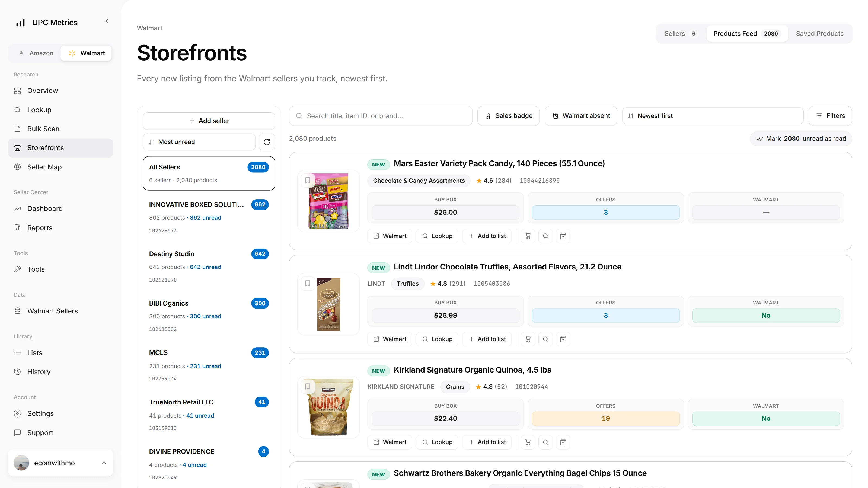Open Newest first sort dropdown

point(713,116)
